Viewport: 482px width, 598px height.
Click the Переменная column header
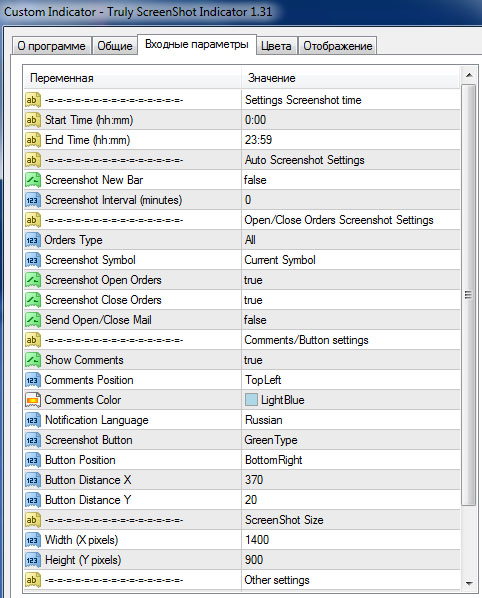coord(132,78)
